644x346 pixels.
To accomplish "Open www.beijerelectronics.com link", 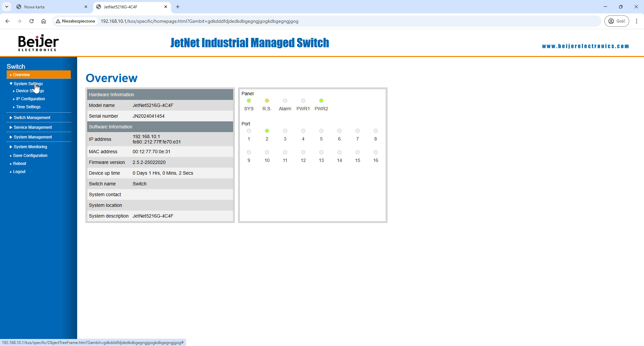I will click(585, 46).
